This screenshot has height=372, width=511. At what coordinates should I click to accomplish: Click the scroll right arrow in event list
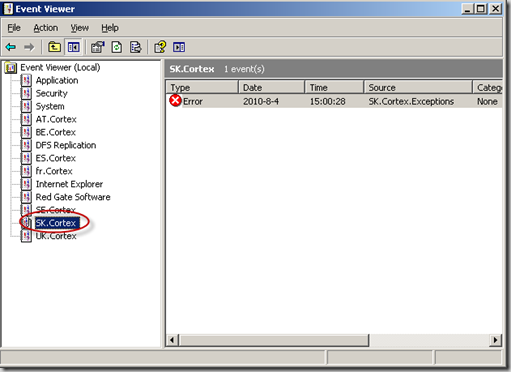coord(496,340)
